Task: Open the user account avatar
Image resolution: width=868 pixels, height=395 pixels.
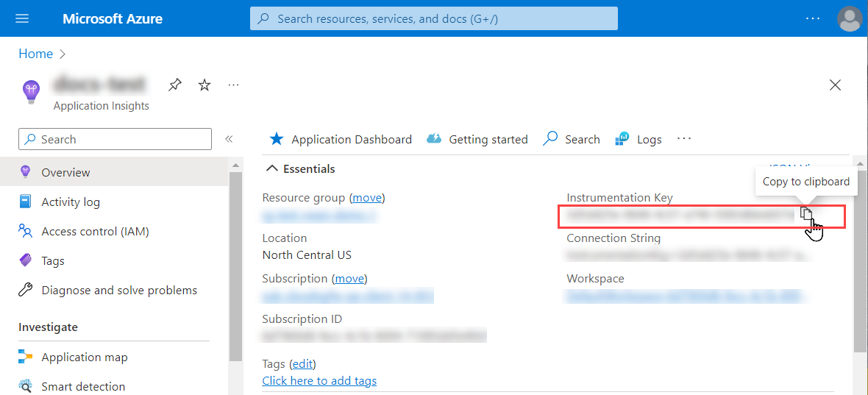Action: 850,18
